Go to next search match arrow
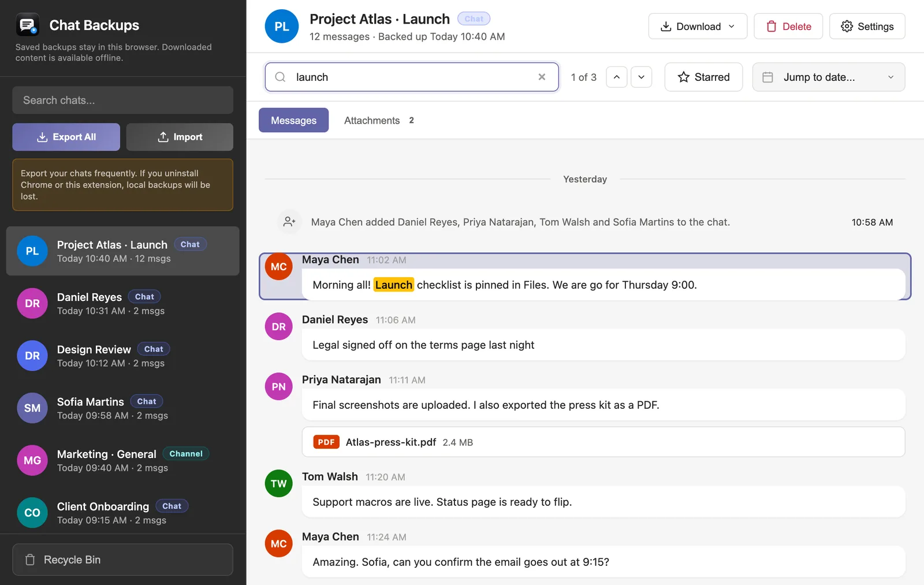 point(641,77)
